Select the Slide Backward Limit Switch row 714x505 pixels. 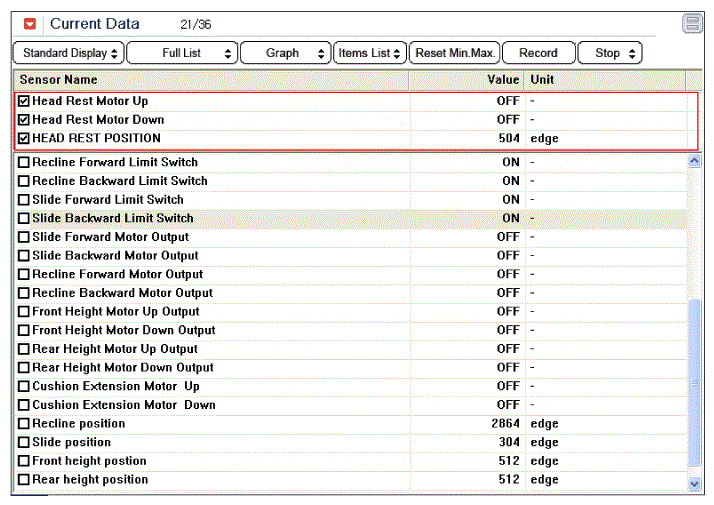(351, 218)
